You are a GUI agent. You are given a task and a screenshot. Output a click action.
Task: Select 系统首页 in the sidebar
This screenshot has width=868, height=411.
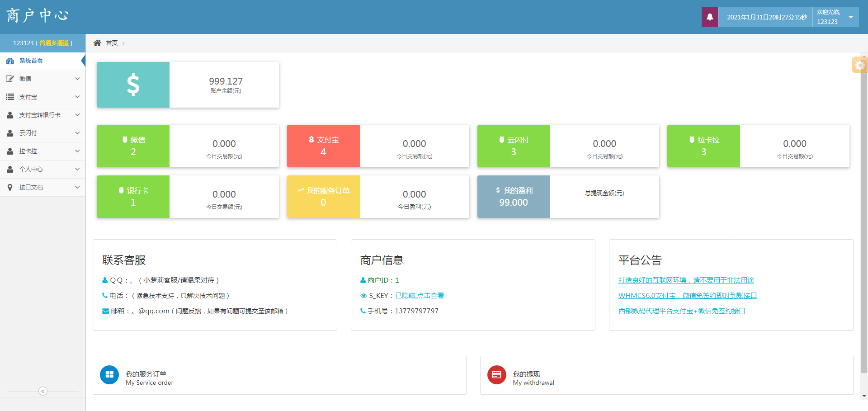pos(31,61)
